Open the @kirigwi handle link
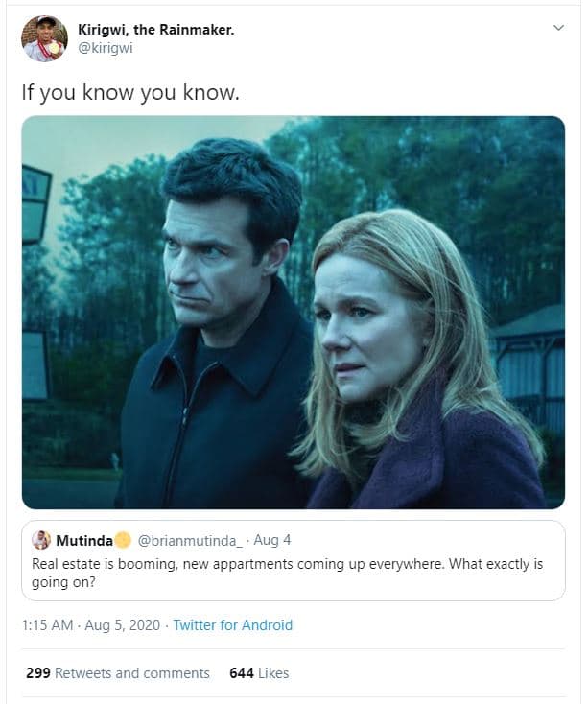This screenshot has width=588, height=704. click(x=105, y=49)
